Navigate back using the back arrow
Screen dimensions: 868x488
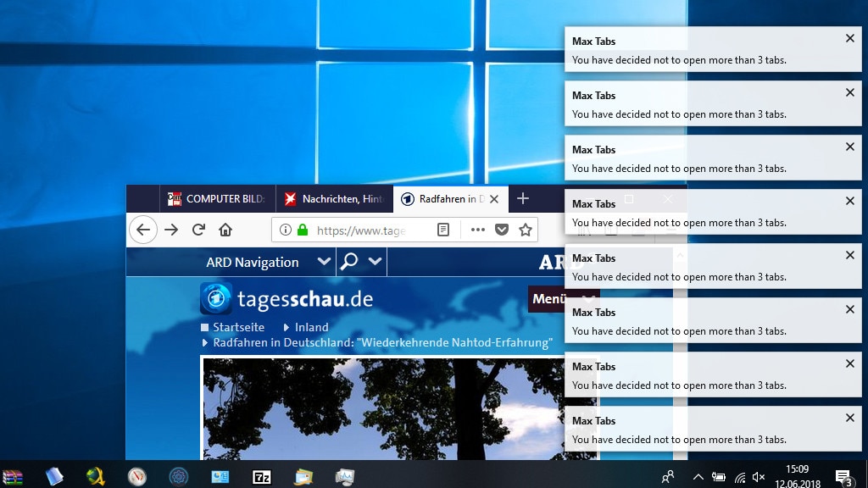coord(143,230)
